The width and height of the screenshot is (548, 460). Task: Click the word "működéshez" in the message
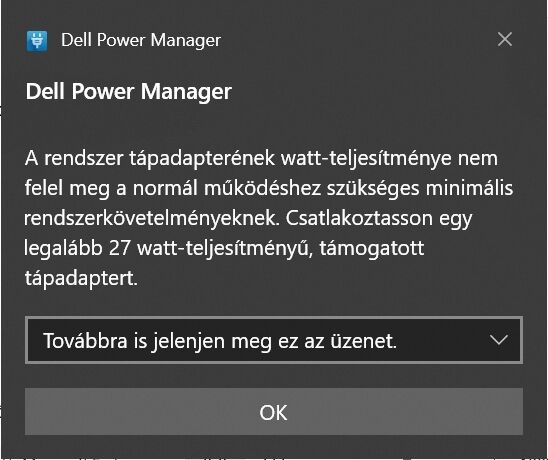pos(262,189)
